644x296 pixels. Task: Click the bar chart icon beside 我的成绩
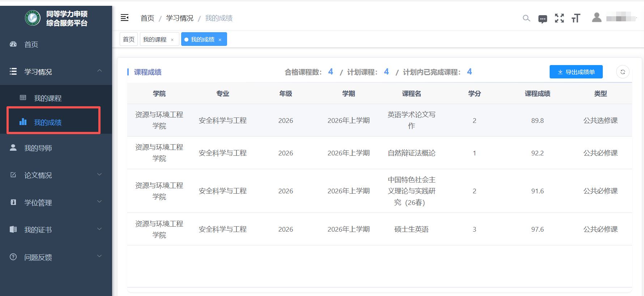23,121
